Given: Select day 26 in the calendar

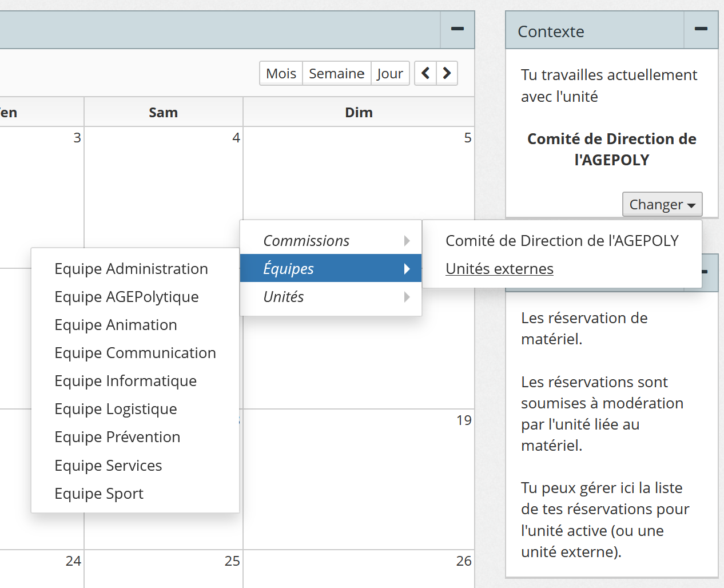Looking at the screenshot, I should pos(464,561).
